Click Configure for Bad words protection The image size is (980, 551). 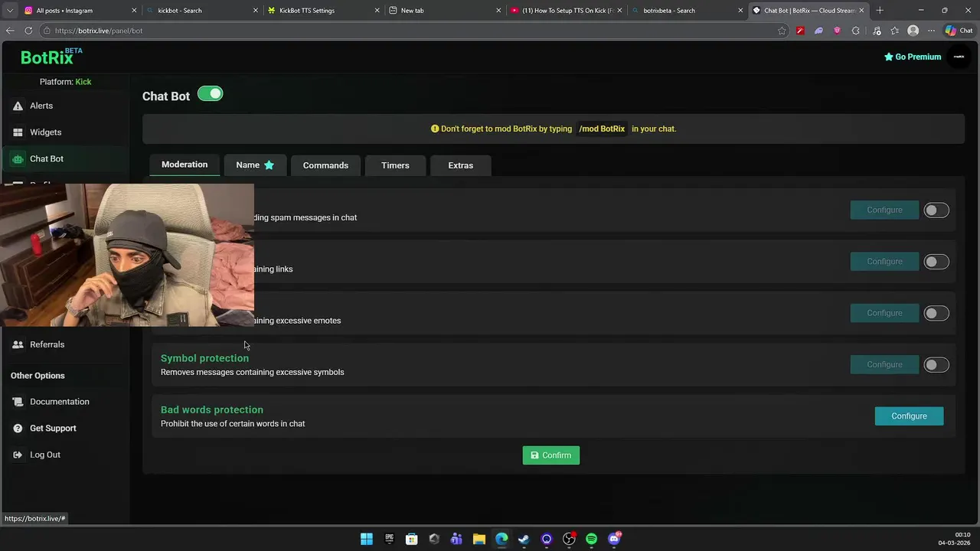pos(909,416)
